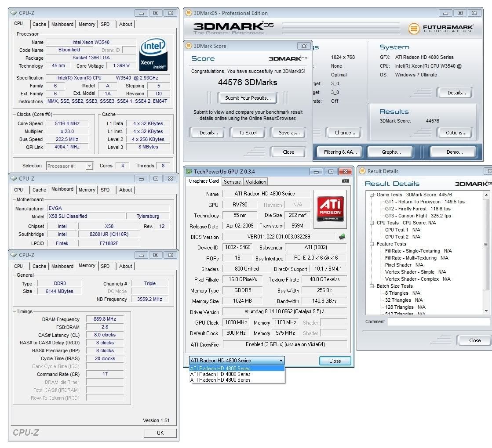Click the Submit Your Results button
This screenshot has height=448, width=492.
(x=248, y=98)
